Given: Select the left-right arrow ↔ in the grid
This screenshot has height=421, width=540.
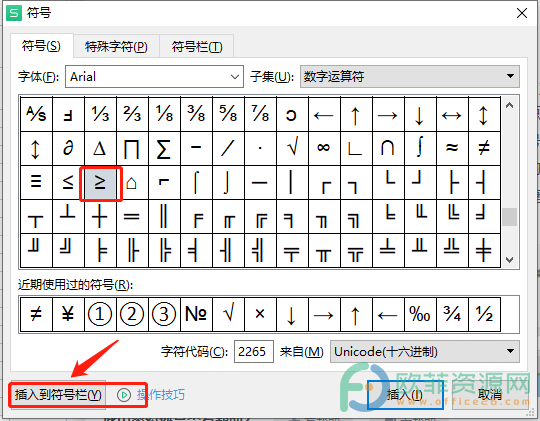Looking at the screenshot, I should pyautogui.click(x=452, y=114).
